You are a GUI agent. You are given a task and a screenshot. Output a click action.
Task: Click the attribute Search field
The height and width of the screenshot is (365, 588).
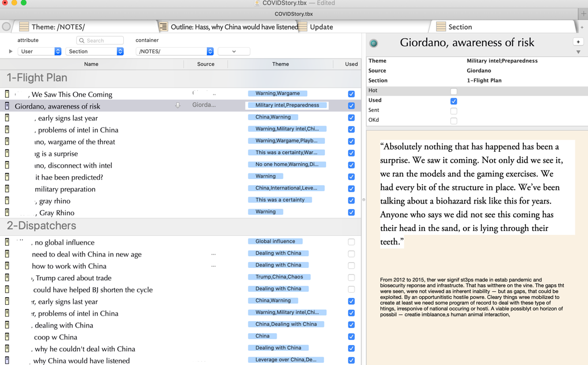pyautogui.click(x=100, y=40)
